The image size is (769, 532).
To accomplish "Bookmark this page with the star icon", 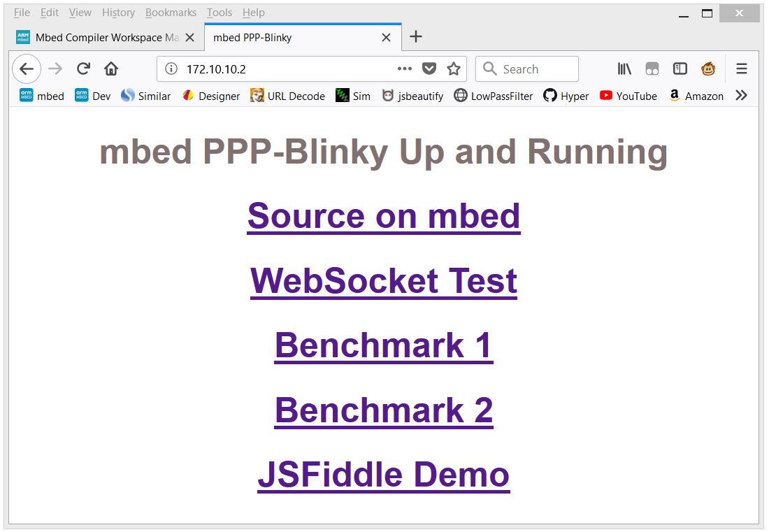I will 454,69.
